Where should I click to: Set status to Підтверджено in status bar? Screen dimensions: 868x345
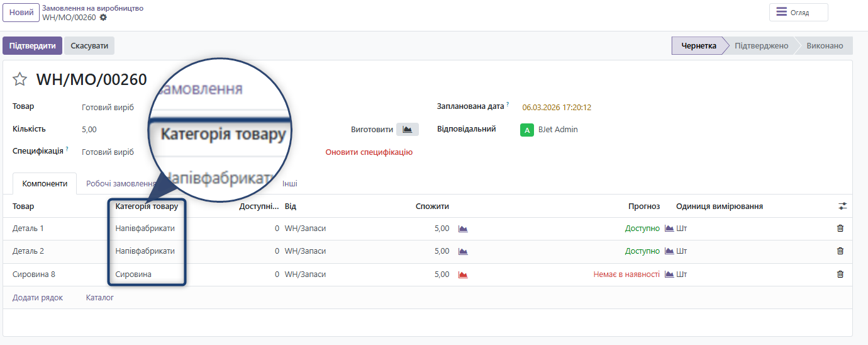761,46
